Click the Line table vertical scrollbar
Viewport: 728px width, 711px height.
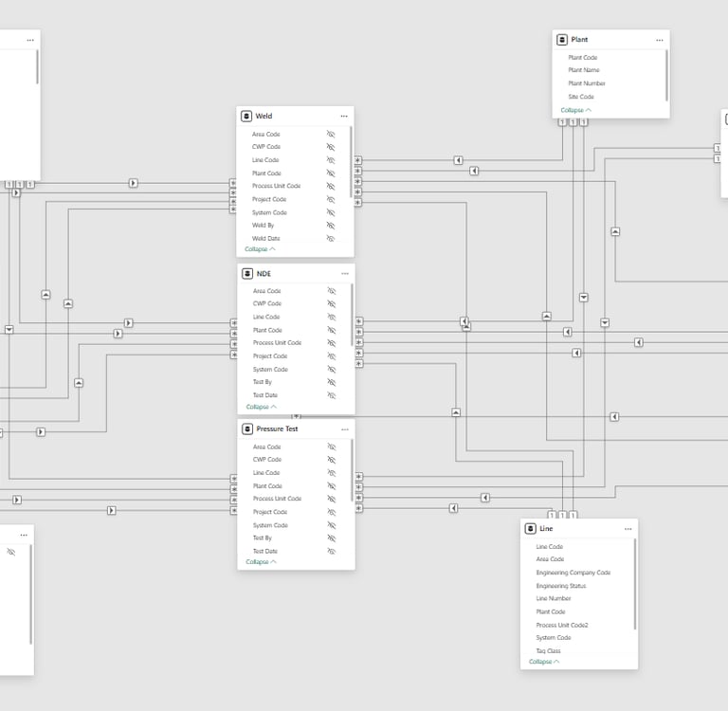click(635, 584)
